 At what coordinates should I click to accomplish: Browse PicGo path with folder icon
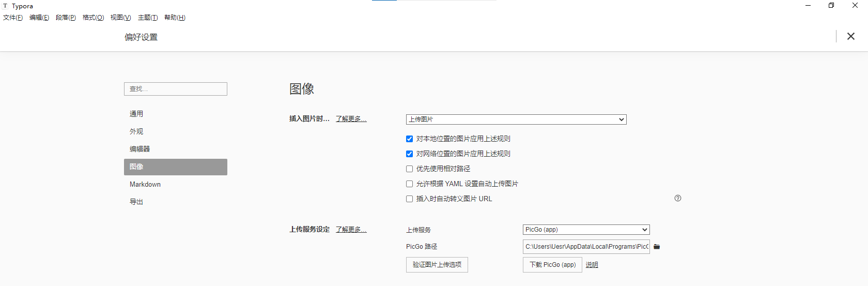pyautogui.click(x=657, y=247)
